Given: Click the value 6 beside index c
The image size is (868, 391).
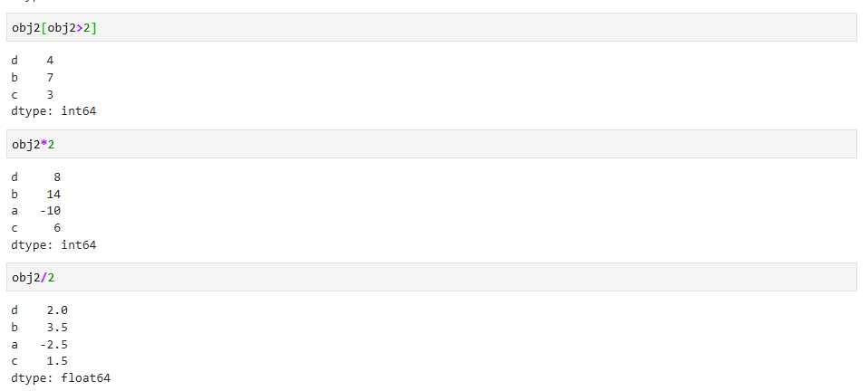Looking at the screenshot, I should [58, 228].
